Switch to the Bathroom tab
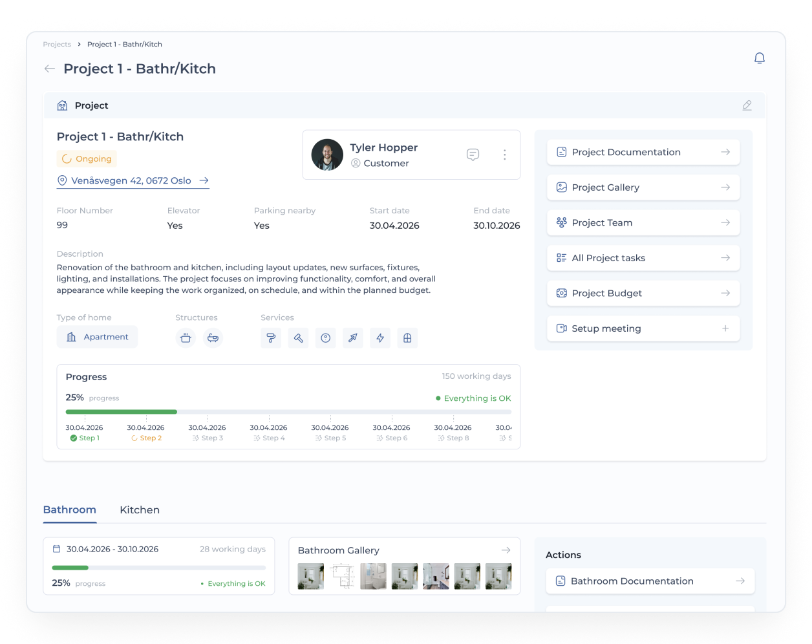Screen dimensions: 812x644 click(70, 510)
